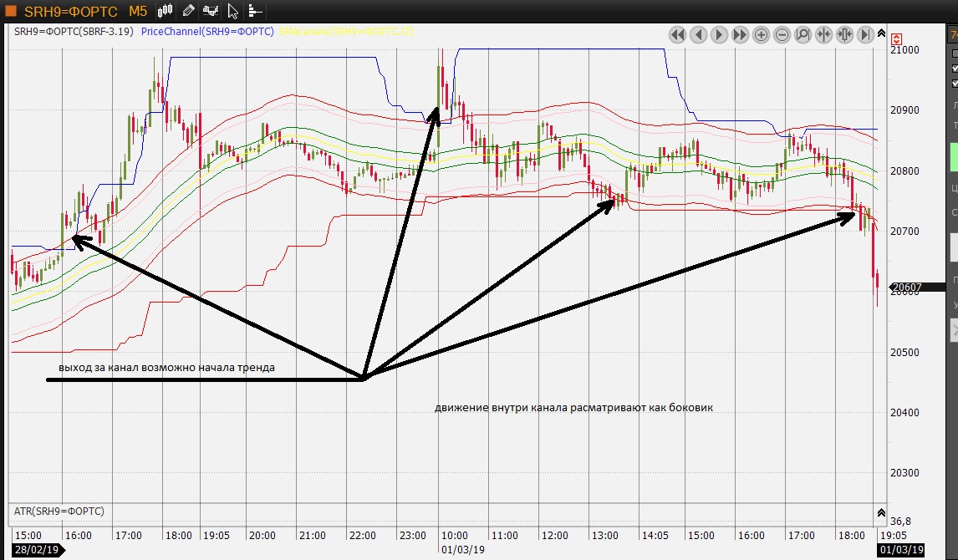Click the candle width adjust button
Image resolution: width=958 pixels, height=560 pixels.
[844, 34]
